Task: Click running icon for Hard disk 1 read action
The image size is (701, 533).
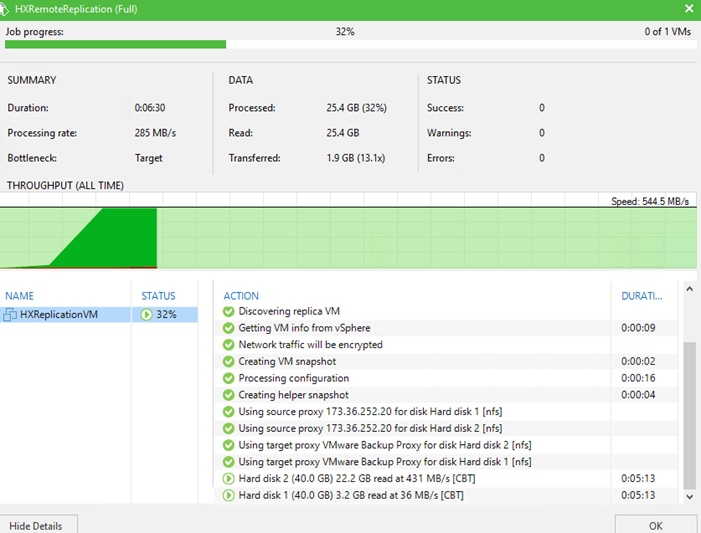Action: coord(228,495)
